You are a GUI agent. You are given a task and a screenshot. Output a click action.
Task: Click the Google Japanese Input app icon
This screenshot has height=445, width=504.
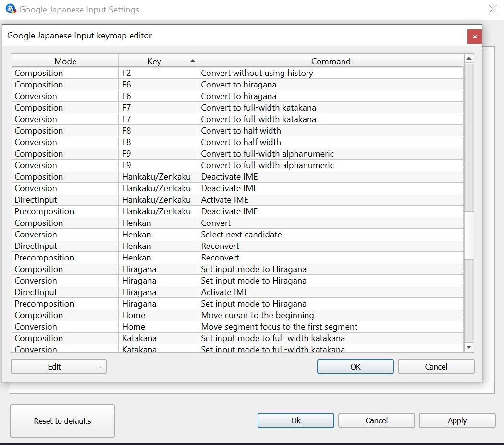[11, 9]
